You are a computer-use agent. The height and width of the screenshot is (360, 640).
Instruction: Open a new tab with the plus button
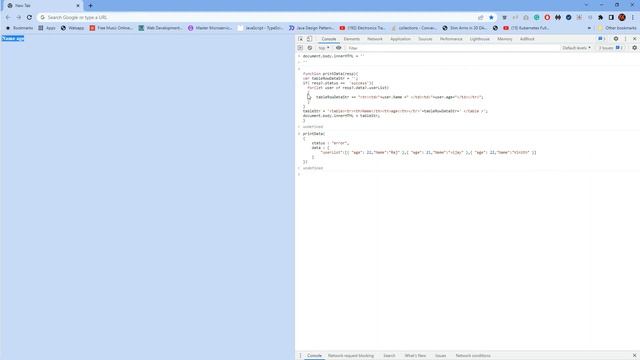coord(91,6)
